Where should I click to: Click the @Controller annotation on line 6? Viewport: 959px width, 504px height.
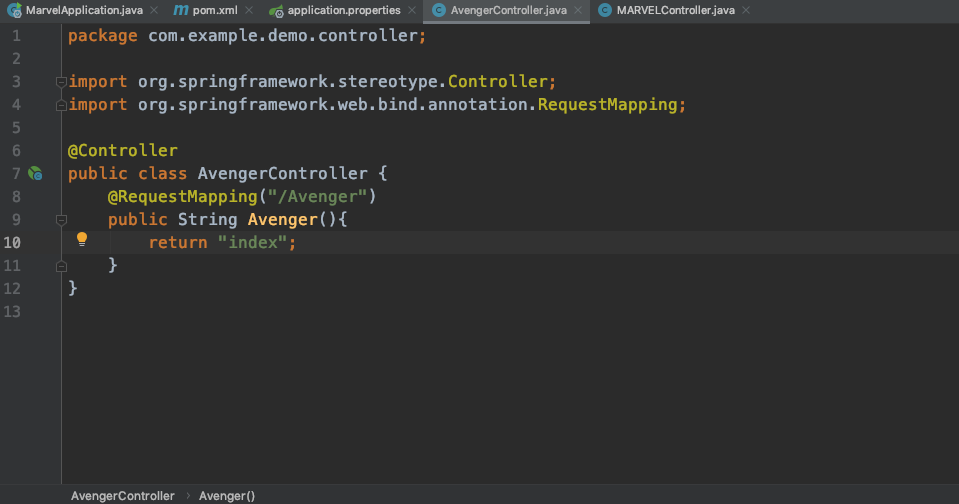pyautogui.click(x=122, y=150)
